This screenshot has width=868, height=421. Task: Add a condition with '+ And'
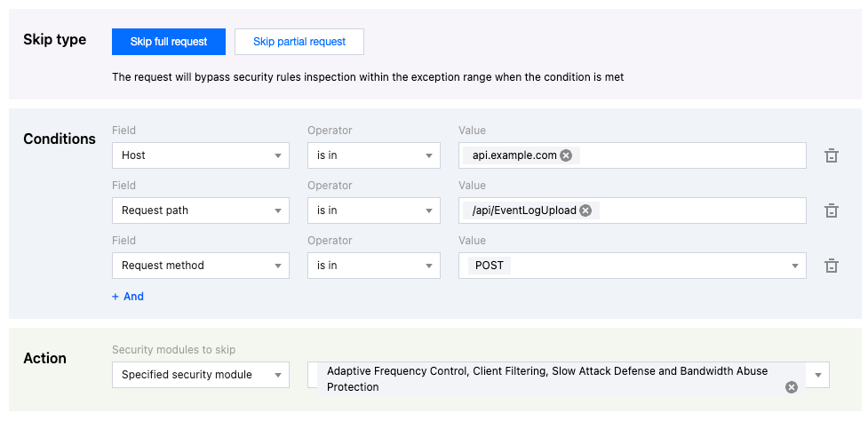point(128,297)
